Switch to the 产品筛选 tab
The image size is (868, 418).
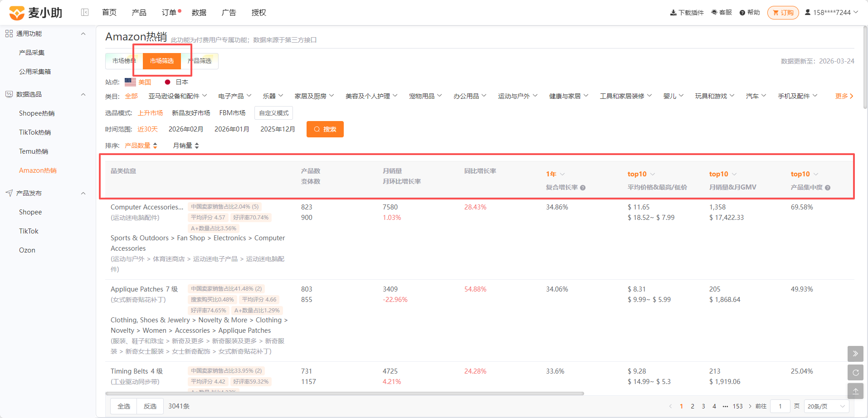[x=200, y=61]
